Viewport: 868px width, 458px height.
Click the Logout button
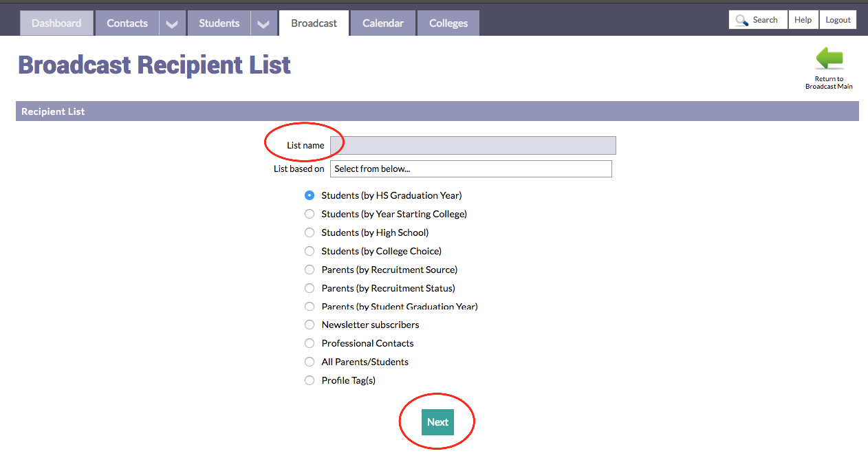coord(838,20)
